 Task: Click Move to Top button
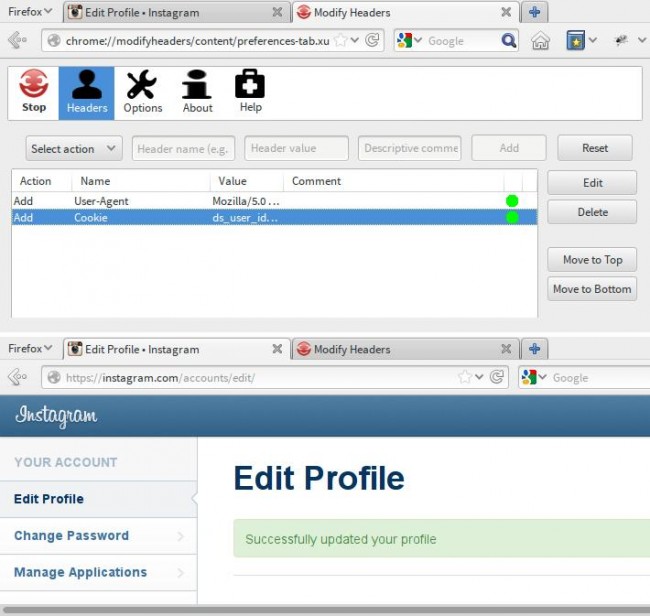click(x=592, y=260)
